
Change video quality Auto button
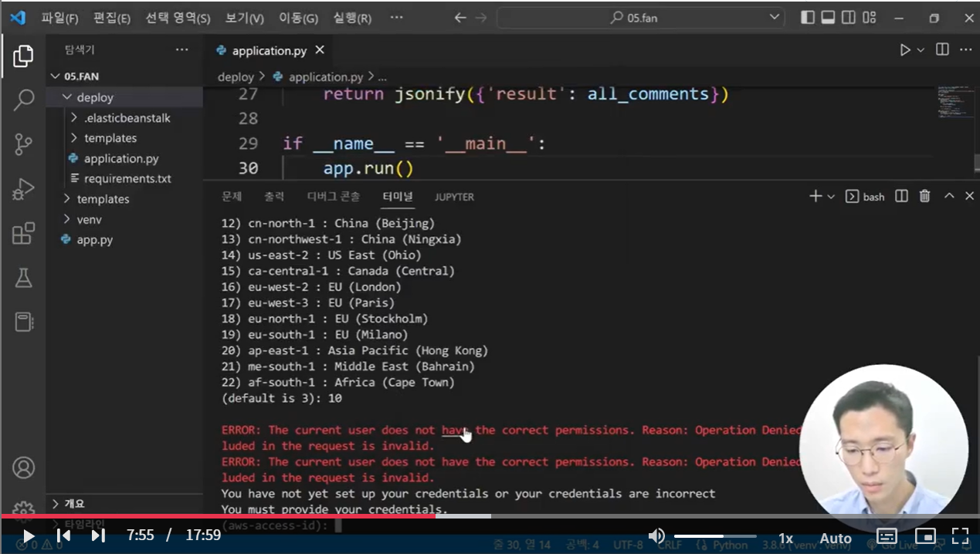pyautogui.click(x=836, y=539)
